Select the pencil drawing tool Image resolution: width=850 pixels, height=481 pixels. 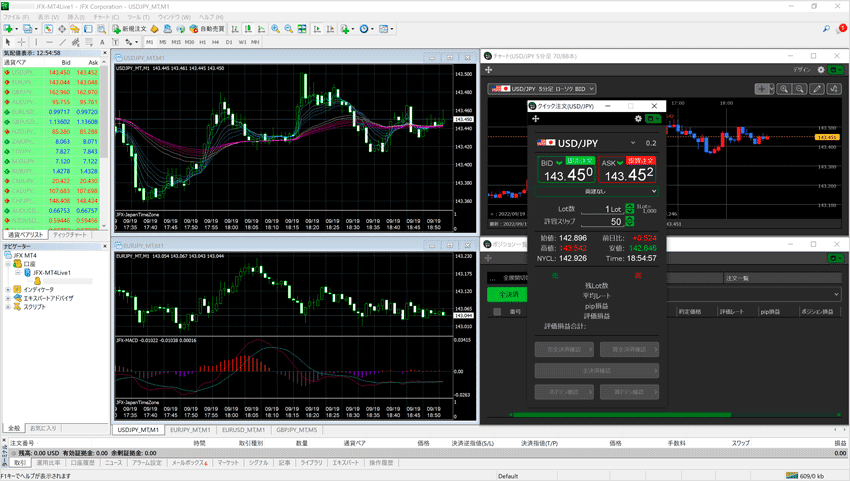click(x=817, y=89)
